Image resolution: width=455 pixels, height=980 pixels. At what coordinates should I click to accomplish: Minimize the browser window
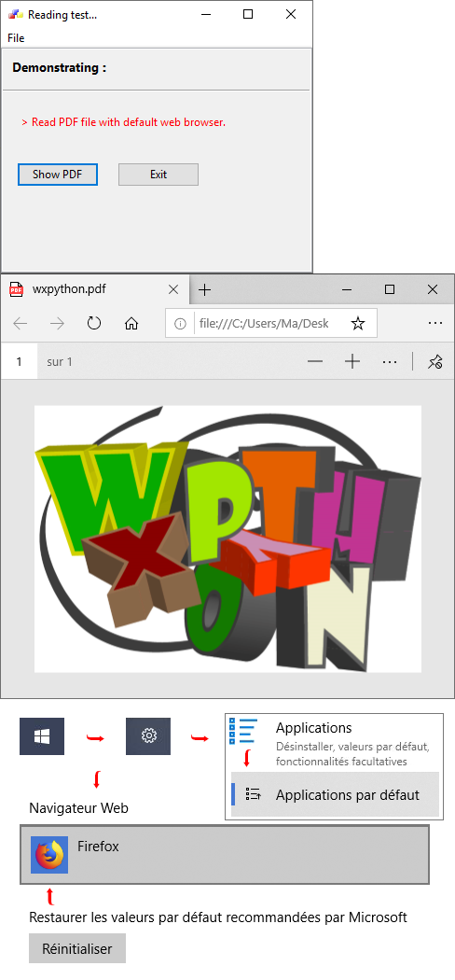coord(347,289)
